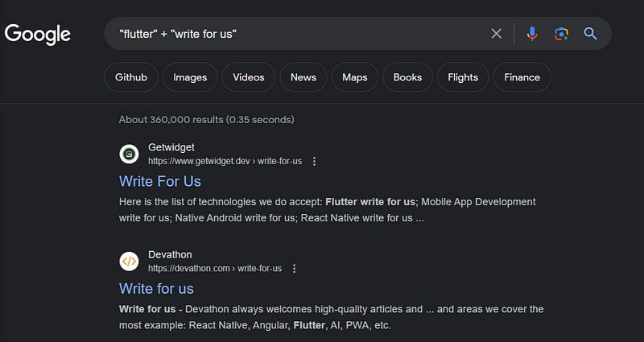This screenshot has height=342, width=644.
Task: Click the Devathon snippet about high-quality articles
Action: pos(332,317)
